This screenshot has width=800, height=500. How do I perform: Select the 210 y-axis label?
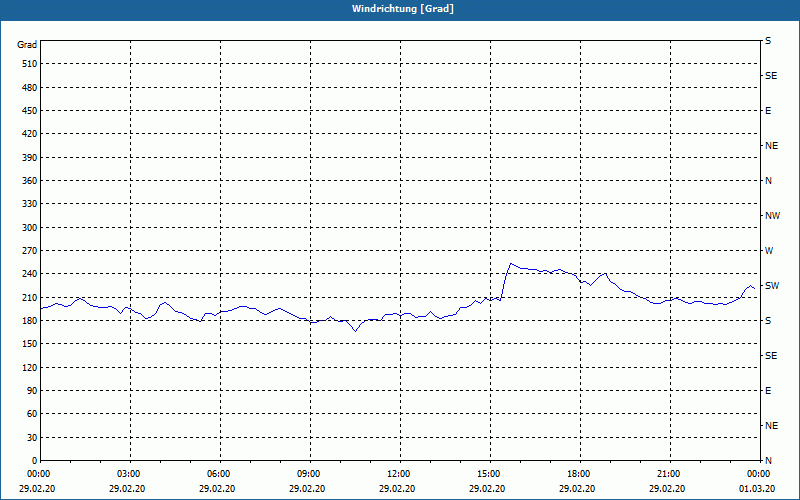(29, 297)
